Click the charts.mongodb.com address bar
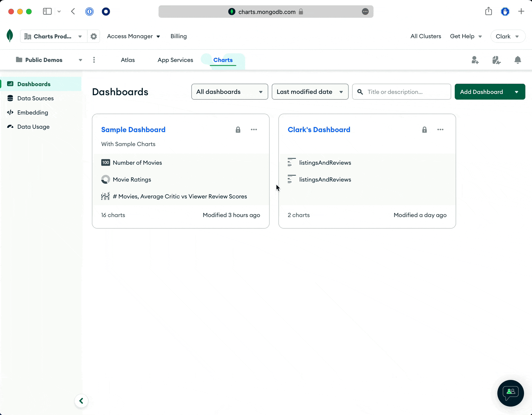This screenshot has height=415, width=532. 266,12
